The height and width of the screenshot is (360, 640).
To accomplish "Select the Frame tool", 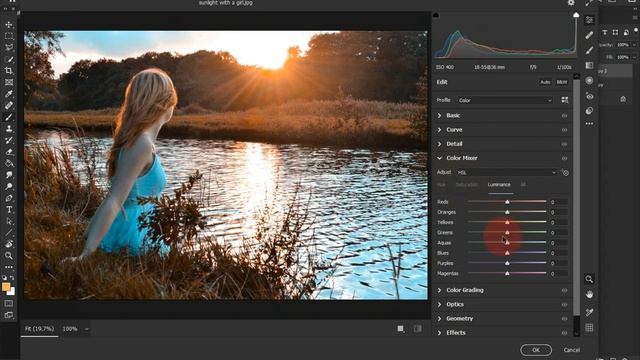I will [9, 82].
